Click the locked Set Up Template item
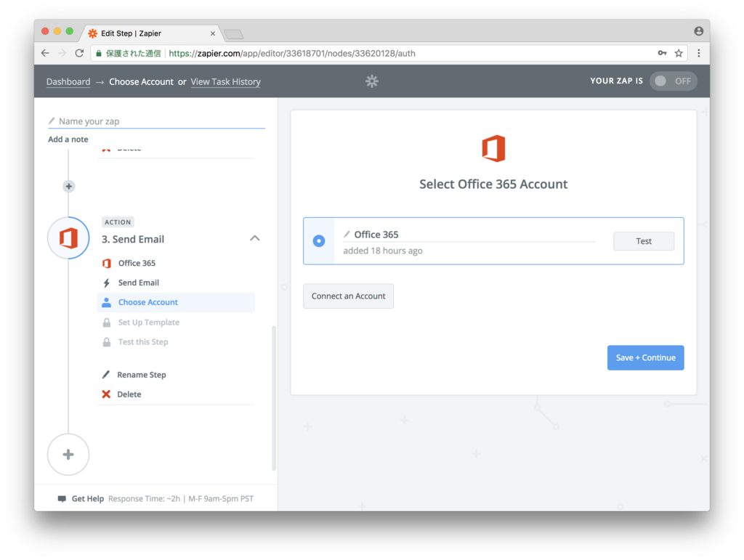 176,322
